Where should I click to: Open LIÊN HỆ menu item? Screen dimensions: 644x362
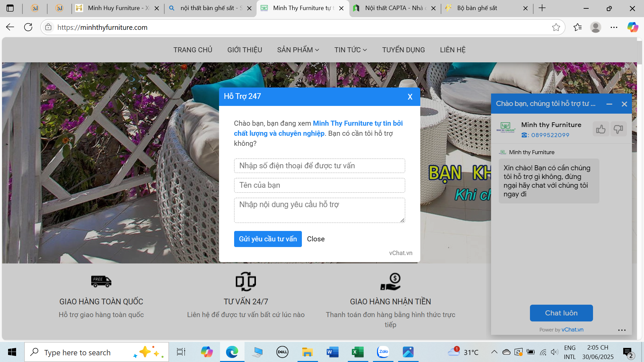452,50
